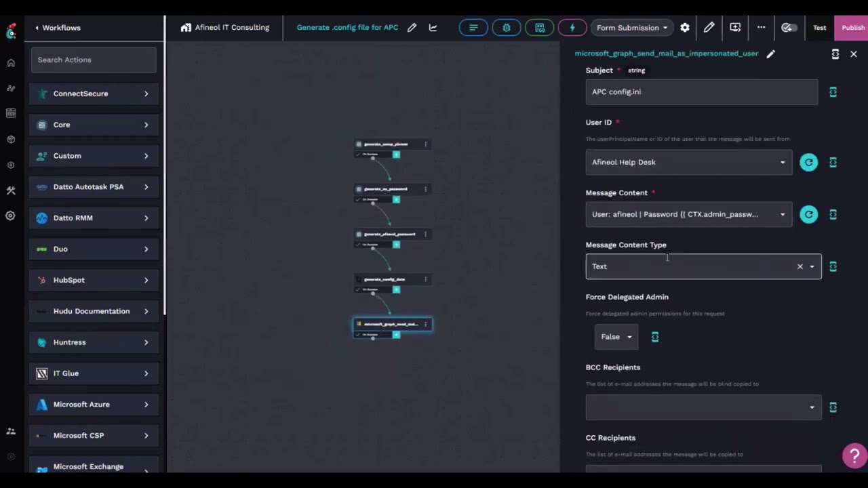Edit the Subject field APC config.ini

click(702, 91)
